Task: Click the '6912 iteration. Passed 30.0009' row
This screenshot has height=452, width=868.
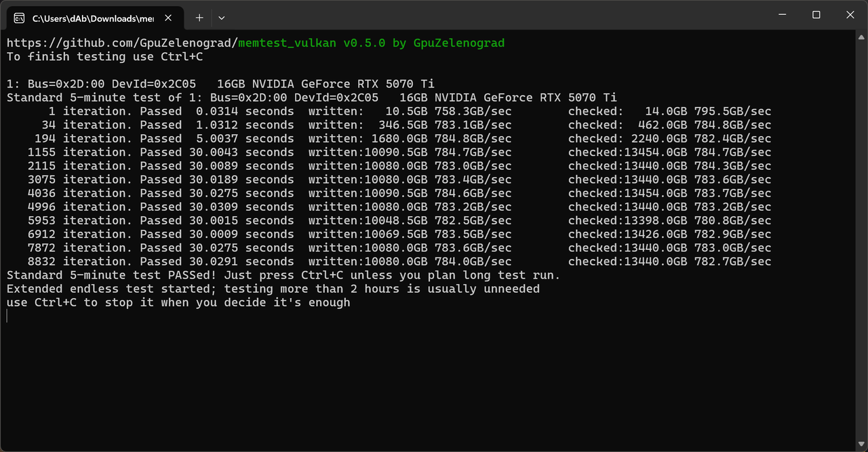Action: click(x=389, y=234)
